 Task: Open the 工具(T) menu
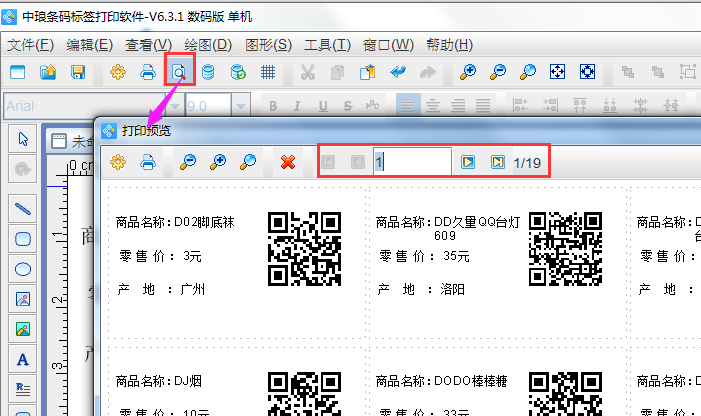[x=327, y=44]
